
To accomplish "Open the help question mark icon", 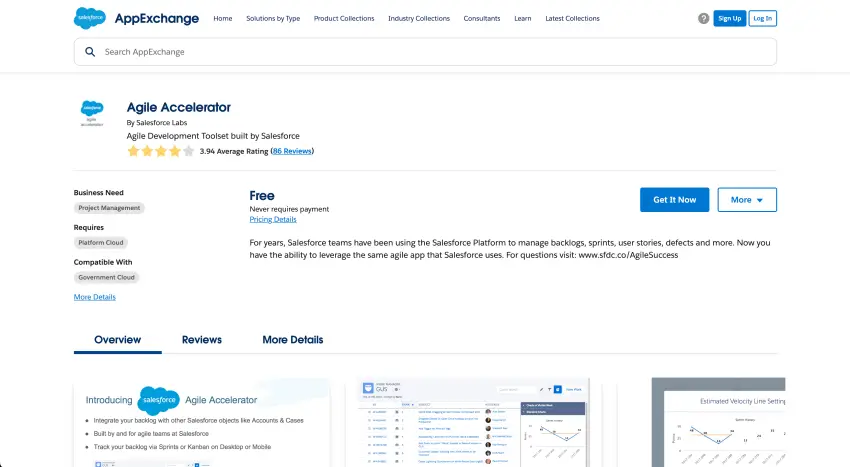I will [x=704, y=18].
